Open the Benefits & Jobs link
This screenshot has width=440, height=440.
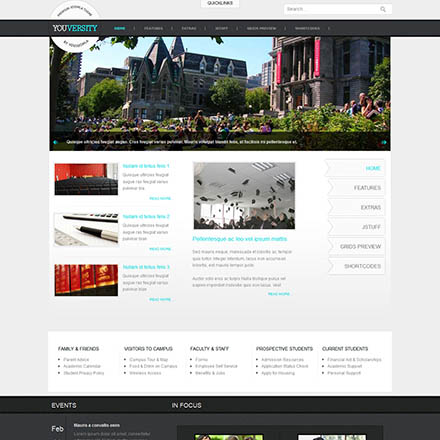tap(210, 373)
